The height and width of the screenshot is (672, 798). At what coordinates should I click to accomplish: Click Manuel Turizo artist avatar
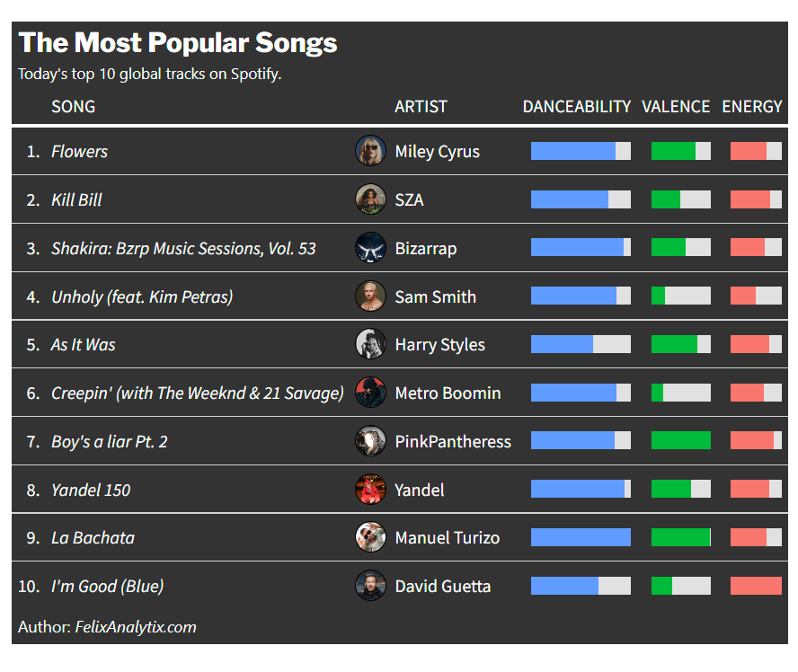pyautogui.click(x=370, y=537)
